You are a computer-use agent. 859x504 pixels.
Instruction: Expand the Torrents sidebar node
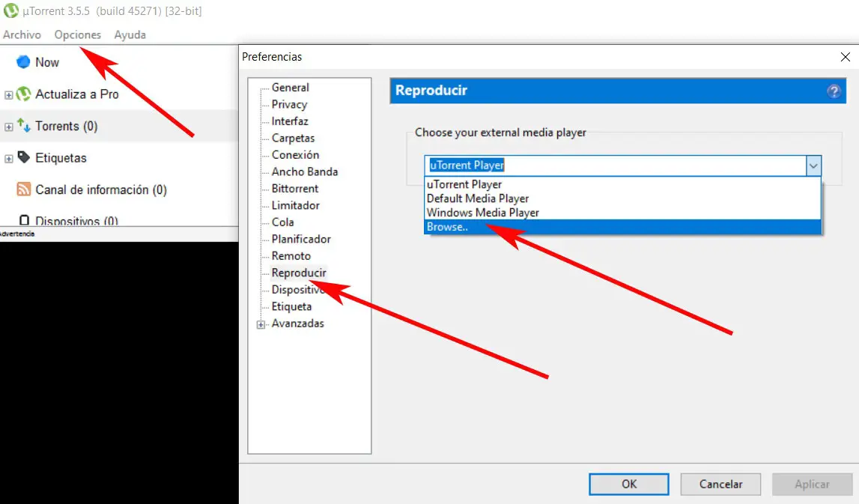[x=9, y=127]
